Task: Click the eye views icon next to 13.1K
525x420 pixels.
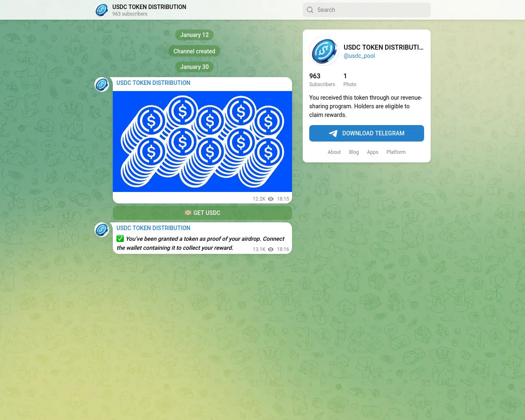Action: click(271, 249)
